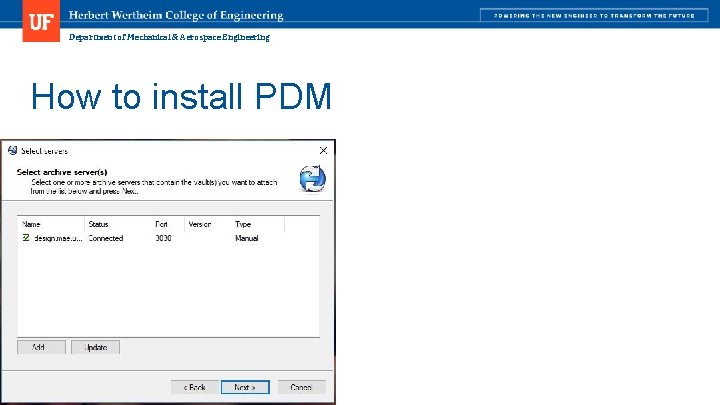The image size is (720, 405).
Task: Click the Add button
Action: click(41, 347)
